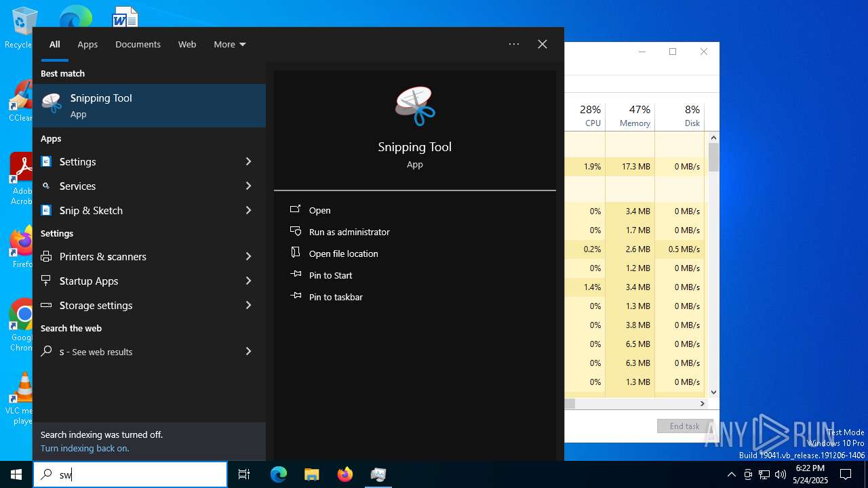
Task: Choose Open in Snipping Tool actions
Action: pos(320,210)
